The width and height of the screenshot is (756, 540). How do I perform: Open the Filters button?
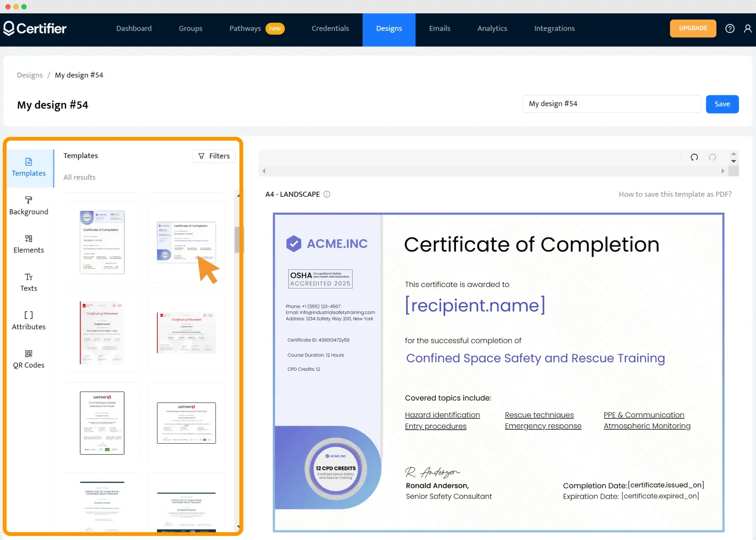214,156
